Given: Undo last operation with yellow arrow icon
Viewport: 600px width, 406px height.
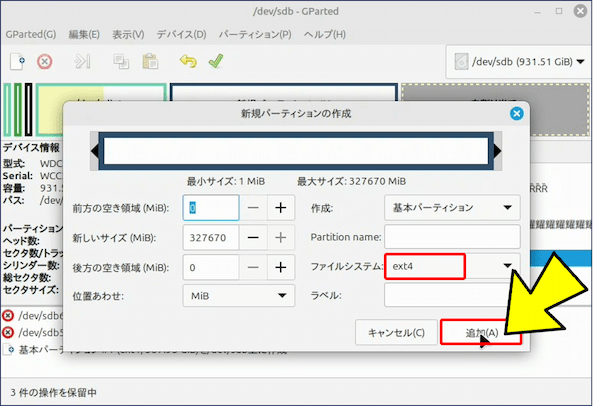Looking at the screenshot, I should click(188, 62).
